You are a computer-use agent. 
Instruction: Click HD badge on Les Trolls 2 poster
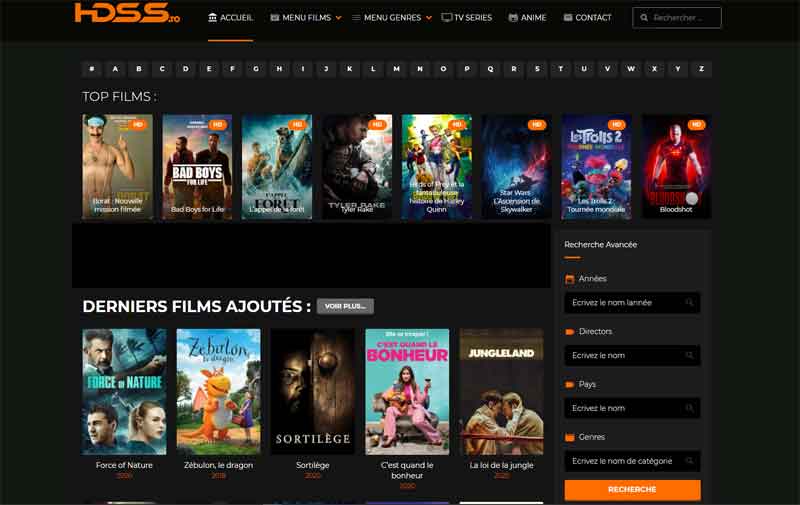616,124
